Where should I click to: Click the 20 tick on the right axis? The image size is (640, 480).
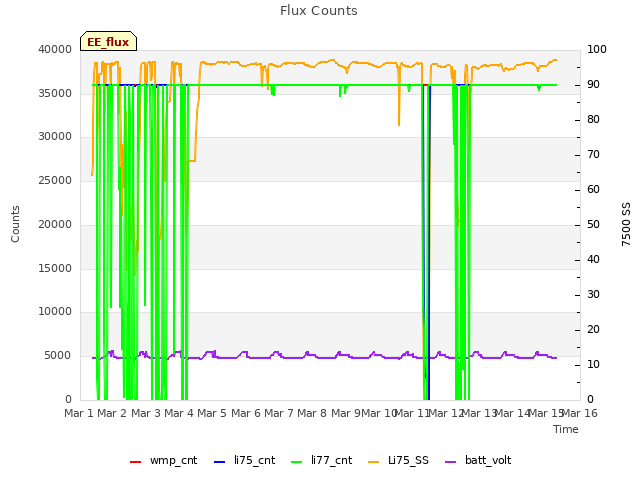click(593, 330)
